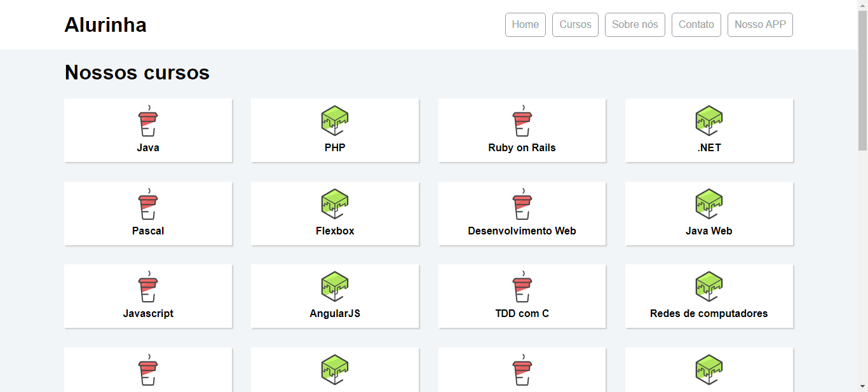Open the Contato navigation item
The image size is (868, 392).
[x=696, y=25]
